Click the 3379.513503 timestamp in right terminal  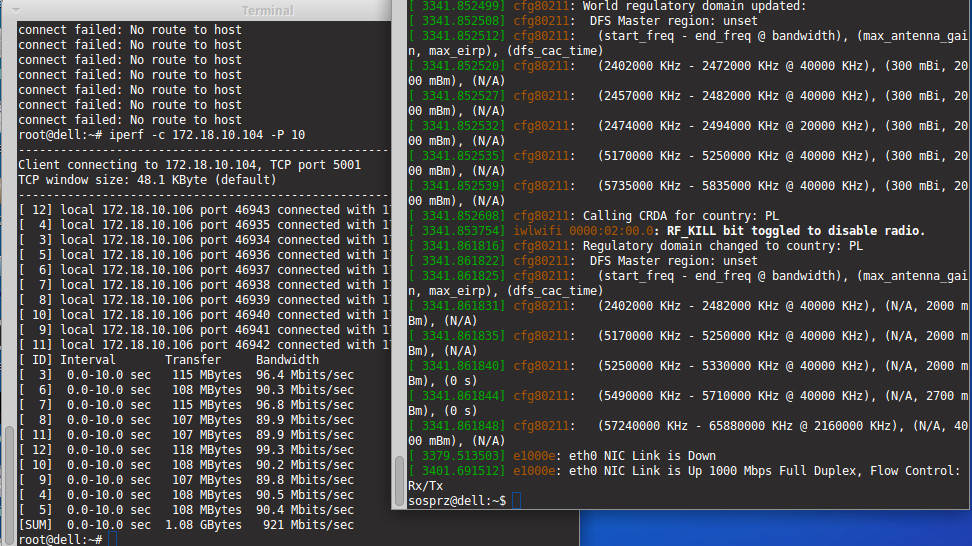coord(457,456)
